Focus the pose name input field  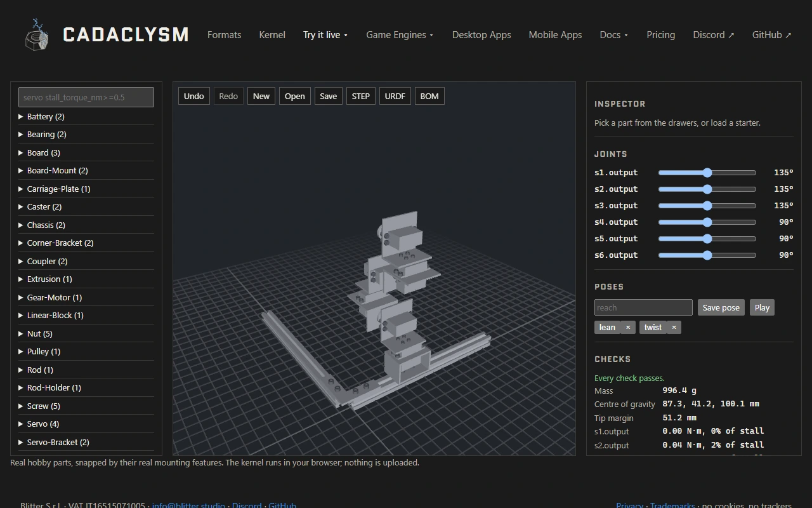tap(643, 308)
